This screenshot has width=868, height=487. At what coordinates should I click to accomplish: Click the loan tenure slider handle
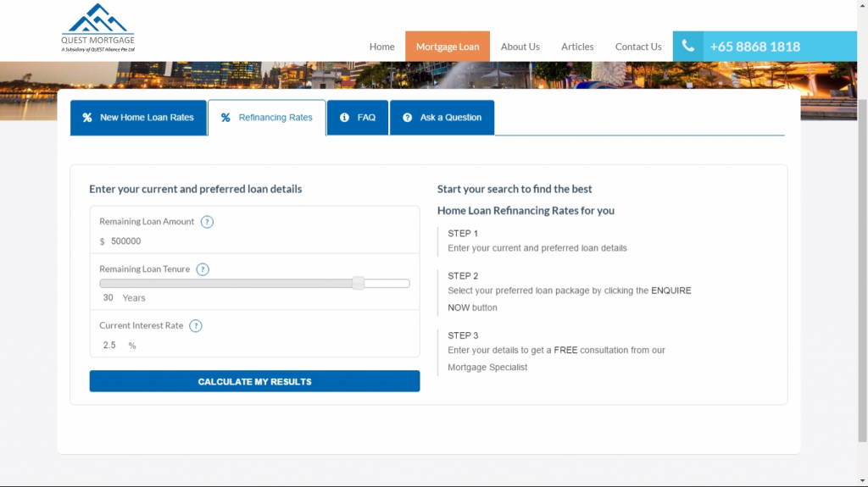pos(359,283)
